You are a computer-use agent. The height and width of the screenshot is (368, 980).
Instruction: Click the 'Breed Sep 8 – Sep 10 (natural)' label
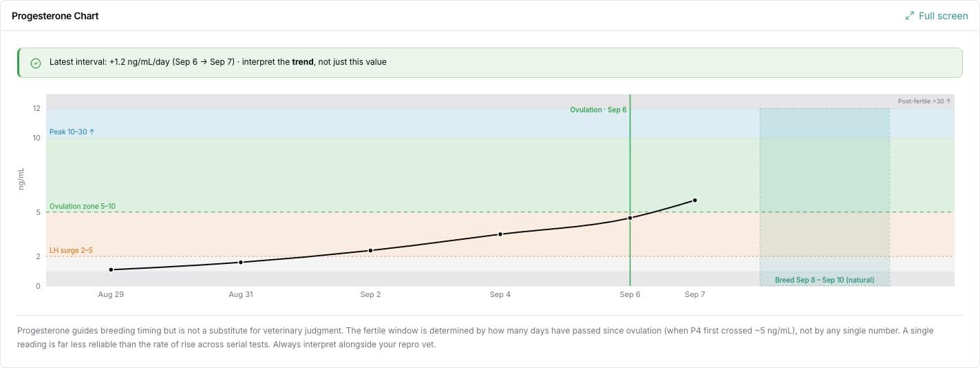tap(824, 280)
